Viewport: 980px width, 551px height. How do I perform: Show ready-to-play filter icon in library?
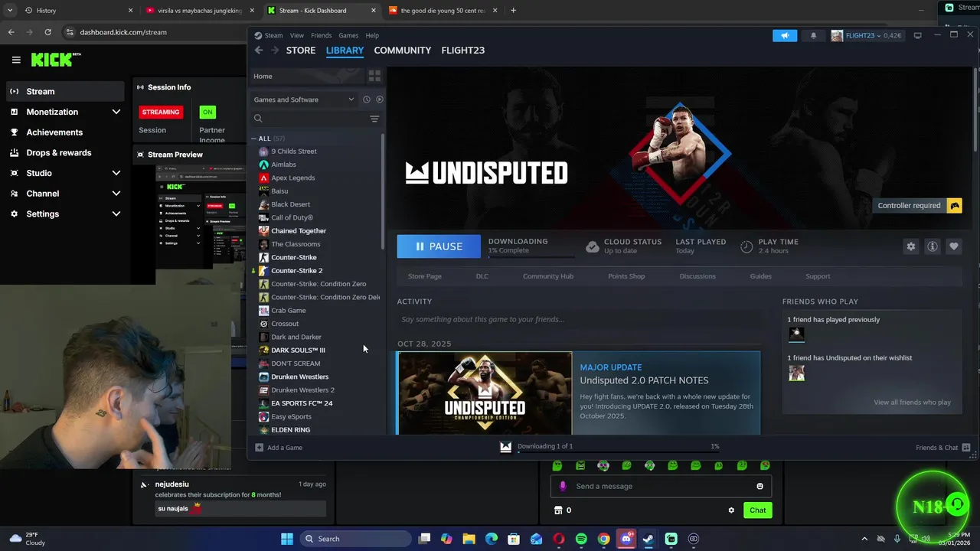[x=379, y=99]
